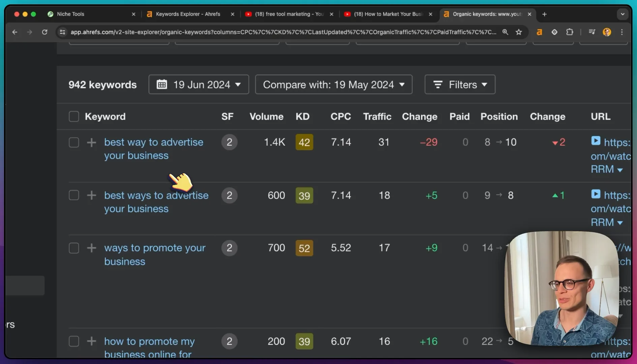Click the browser forward arrow
The width and height of the screenshot is (637, 364).
click(30, 32)
